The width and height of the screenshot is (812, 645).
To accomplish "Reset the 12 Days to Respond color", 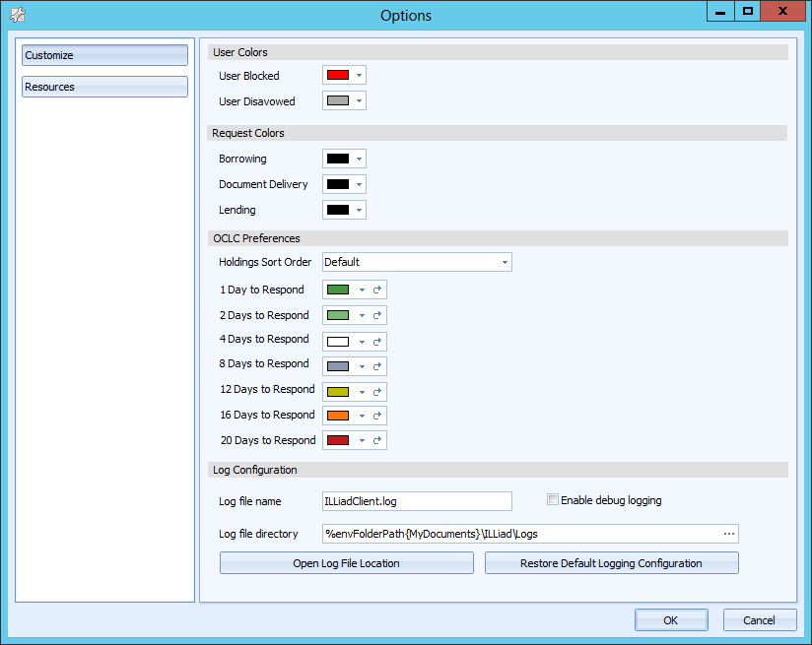I will pyautogui.click(x=378, y=390).
